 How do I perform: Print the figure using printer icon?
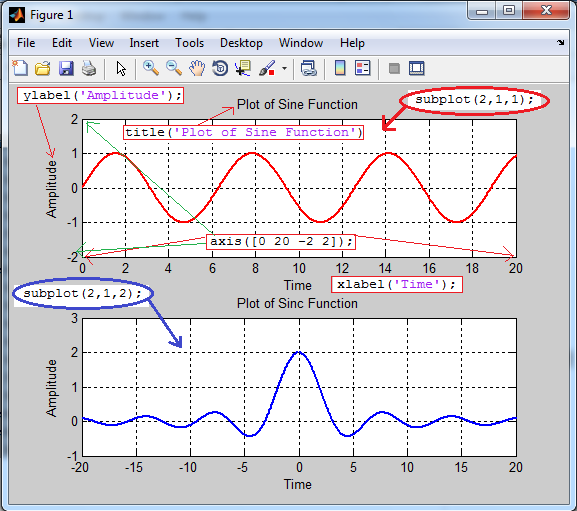coord(89,69)
